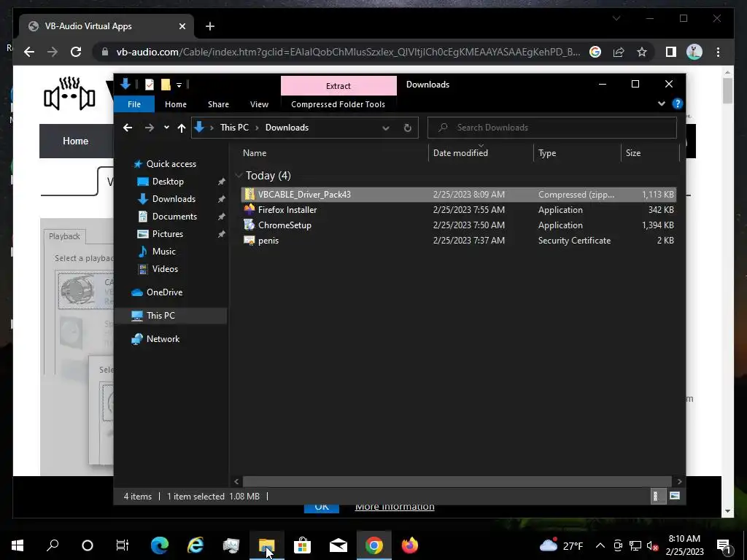Open Quick access in the navigation pane
This screenshot has width=747, height=560.
tap(171, 164)
